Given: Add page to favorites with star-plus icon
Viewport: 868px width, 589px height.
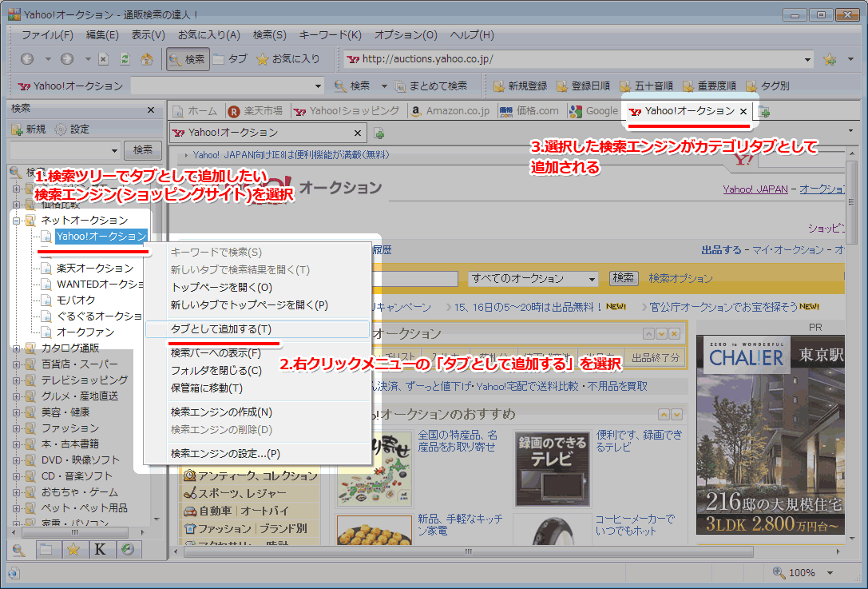Looking at the screenshot, I should 829,58.
